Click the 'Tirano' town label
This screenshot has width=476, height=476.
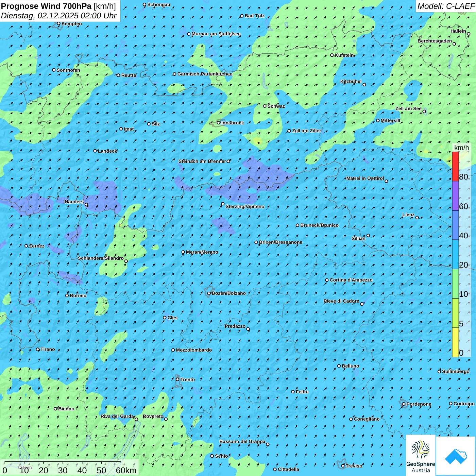(48, 349)
